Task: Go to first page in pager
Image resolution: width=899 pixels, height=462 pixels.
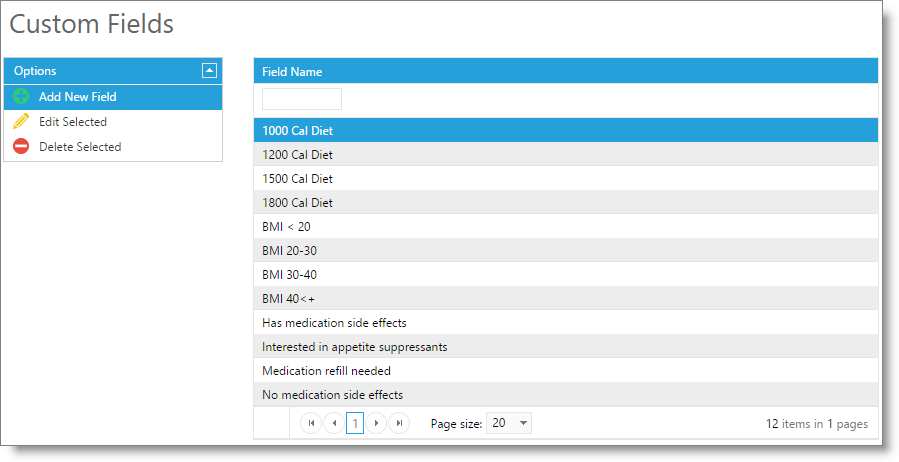Action: coord(311,423)
